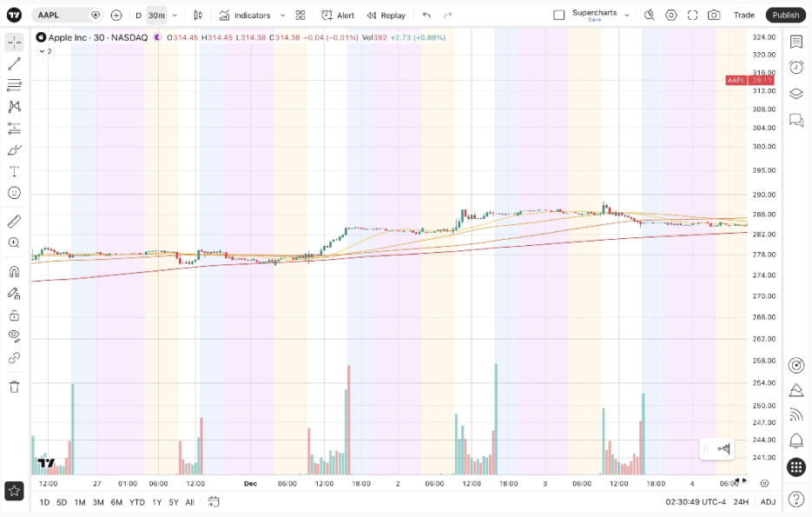The width and height of the screenshot is (812, 517).
Task: Select the D daily interval
Action: point(138,15)
